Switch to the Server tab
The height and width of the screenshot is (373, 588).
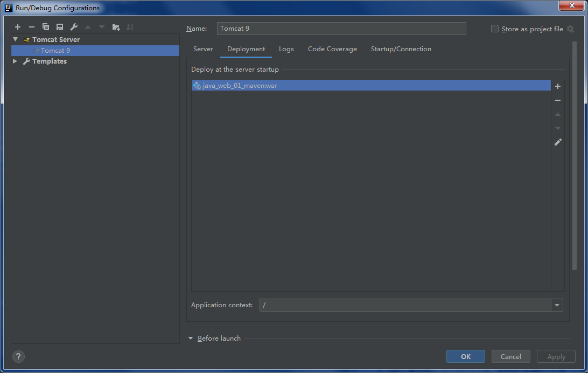coord(203,49)
